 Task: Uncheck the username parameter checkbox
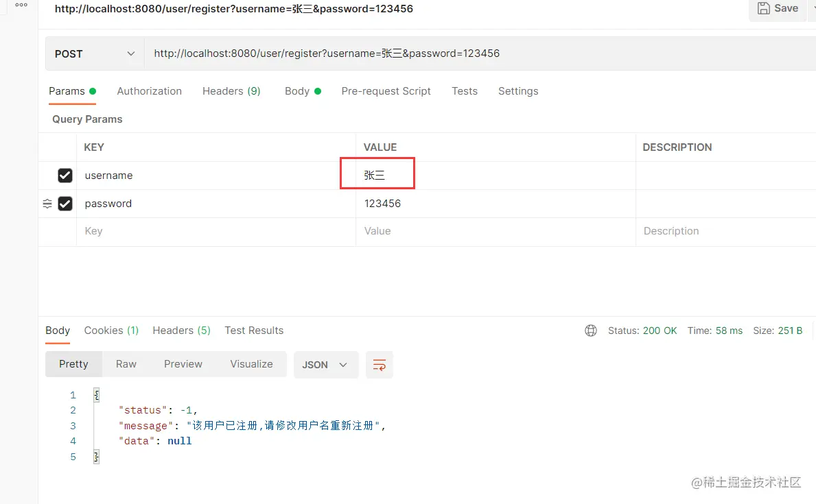click(x=65, y=176)
